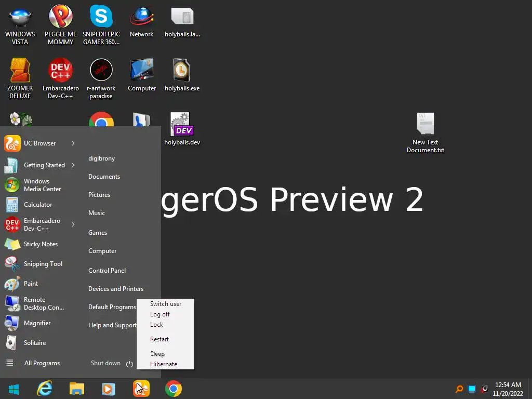The image size is (532, 399).
Task: Open the Network desktop icon
Action: pos(141,22)
